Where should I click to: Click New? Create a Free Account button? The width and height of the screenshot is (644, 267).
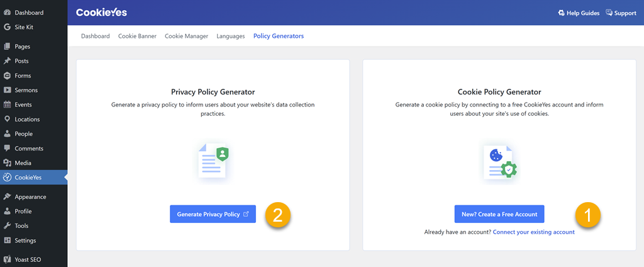click(x=499, y=214)
